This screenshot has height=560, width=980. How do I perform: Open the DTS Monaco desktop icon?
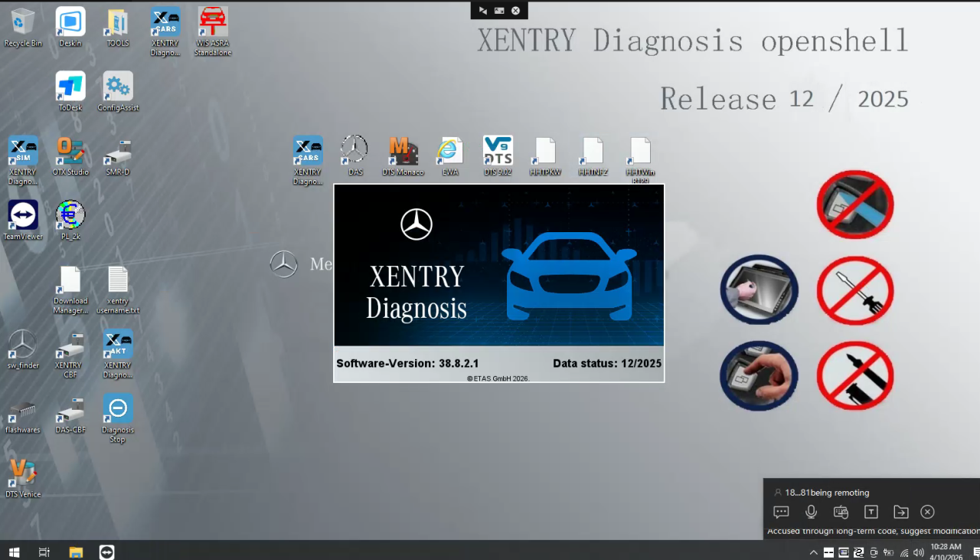[403, 152]
